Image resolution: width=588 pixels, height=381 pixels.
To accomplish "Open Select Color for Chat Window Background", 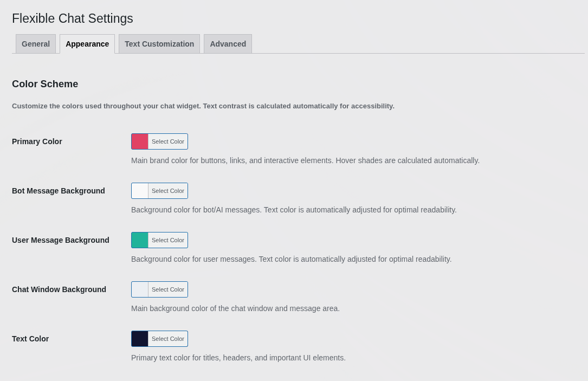I will 167,289.
